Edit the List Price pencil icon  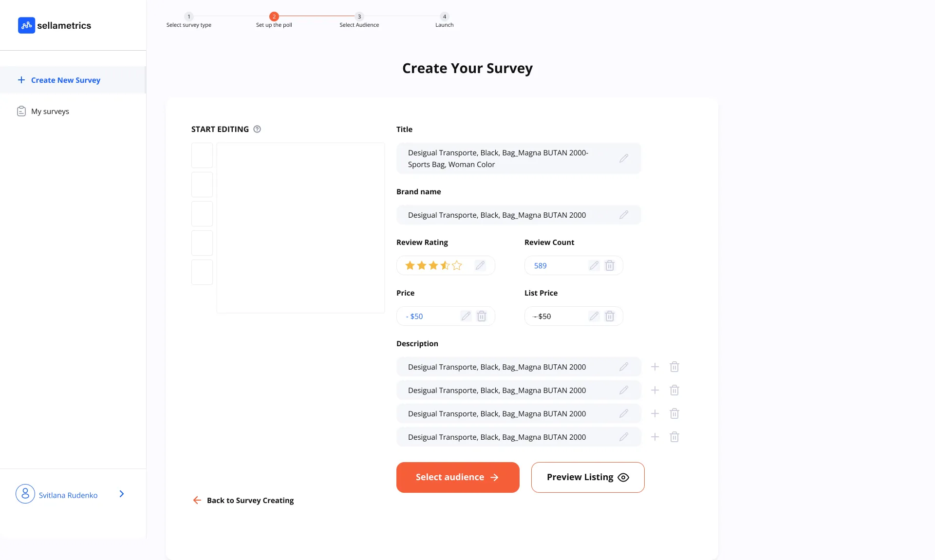(x=594, y=316)
